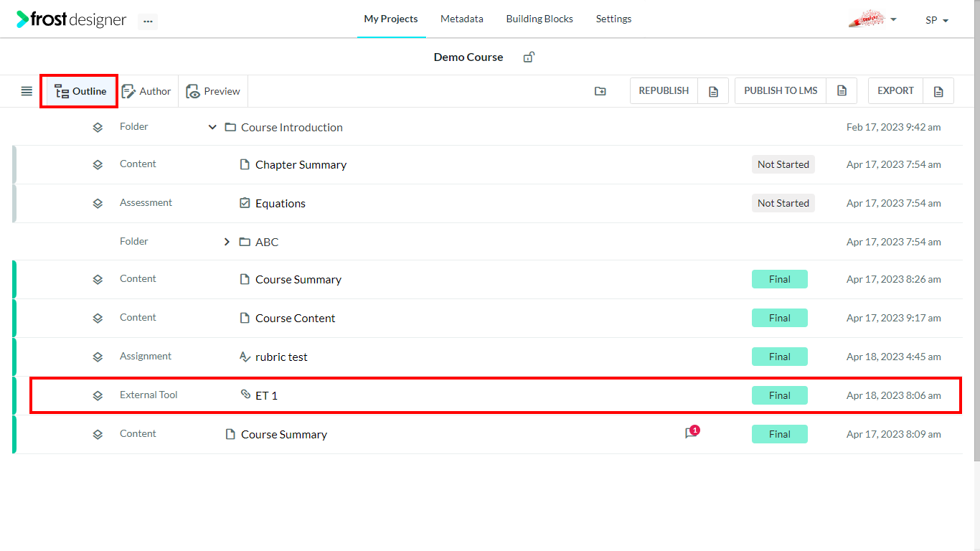Click Final status on ET 1
980x551 pixels.
[x=780, y=395]
